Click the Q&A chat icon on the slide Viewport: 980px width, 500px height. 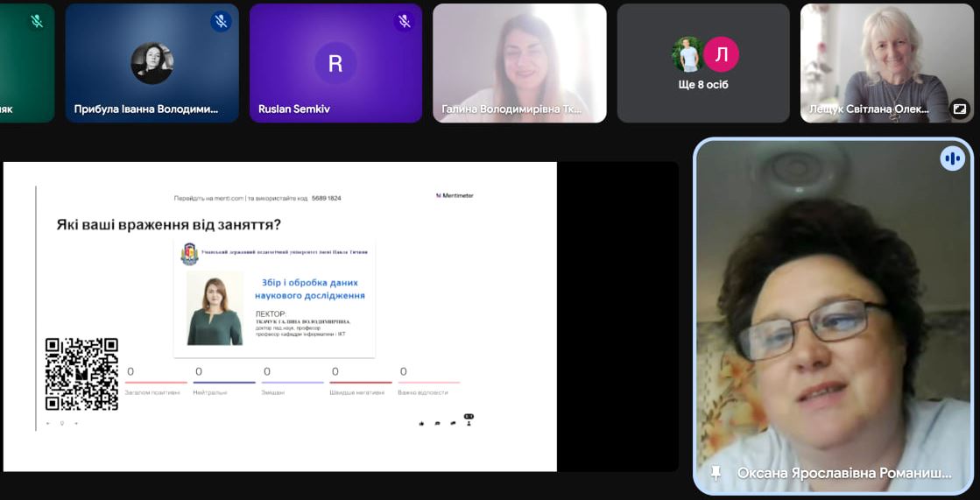coord(453,423)
